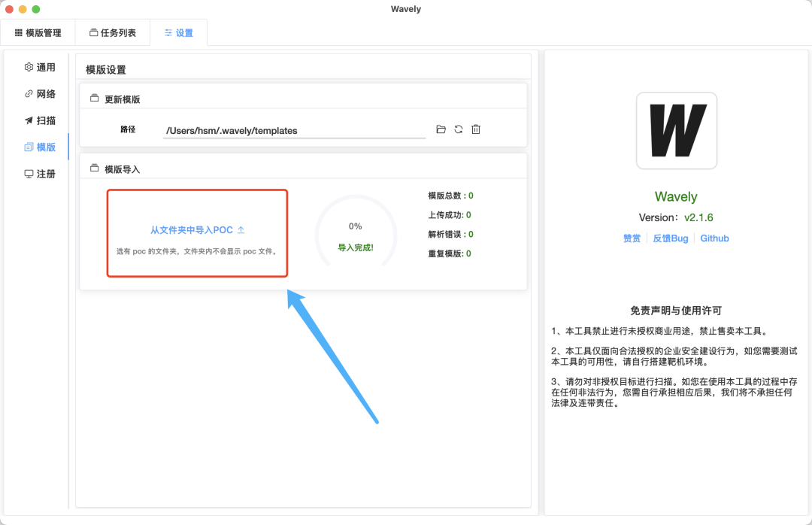Viewport: 812px width, 525px height.
Task: Click the 导入完成! status text
Action: click(356, 247)
